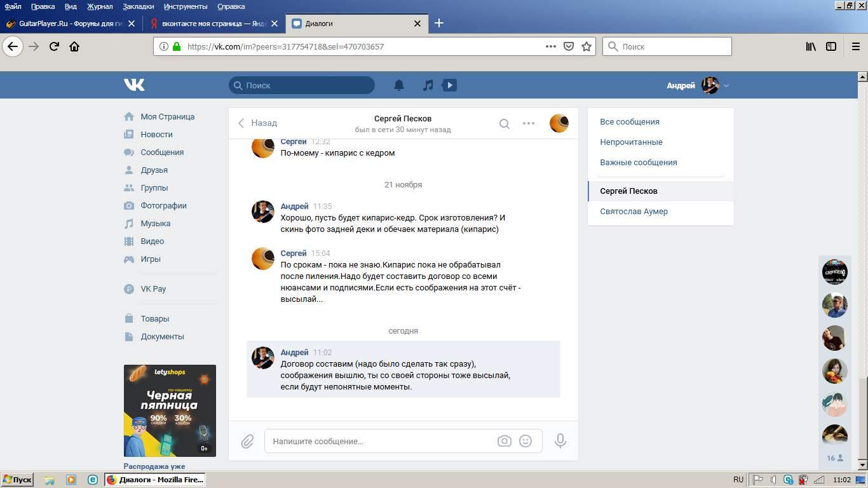The width and height of the screenshot is (868, 488).
Task: Click the Windows Пуск button
Action: 17,480
